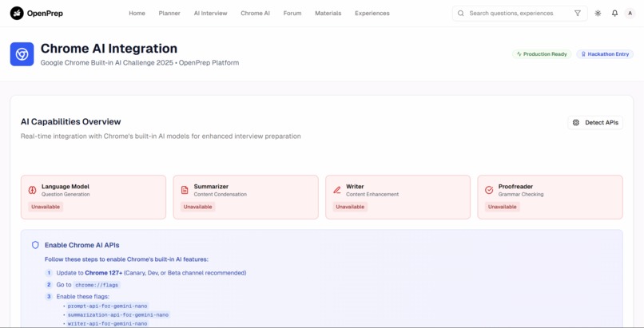Click the Writer pen icon
Image resolution: width=644 pixels, height=328 pixels.
pyautogui.click(x=337, y=190)
